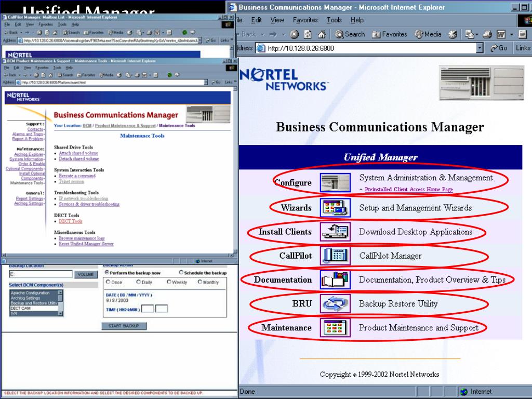
Task: Choose the Once schedule option
Action: [x=108, y=282]
